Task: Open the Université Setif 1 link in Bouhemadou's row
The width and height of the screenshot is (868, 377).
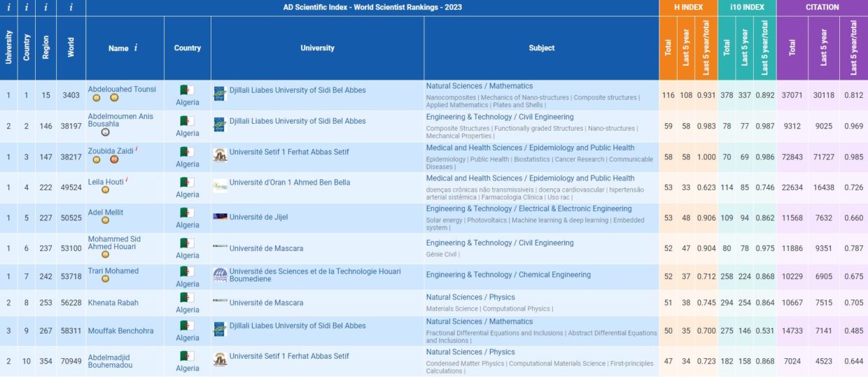Action: coord(289,356)
